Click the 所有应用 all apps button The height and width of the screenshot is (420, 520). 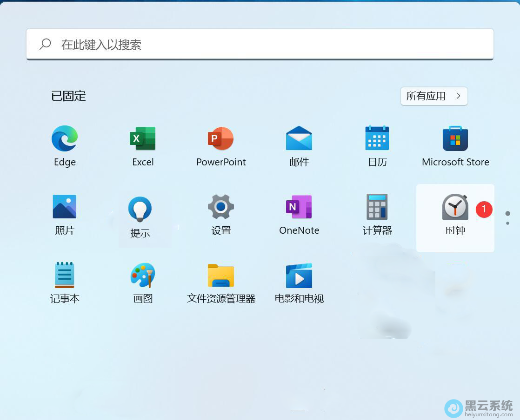click(434, 96)
